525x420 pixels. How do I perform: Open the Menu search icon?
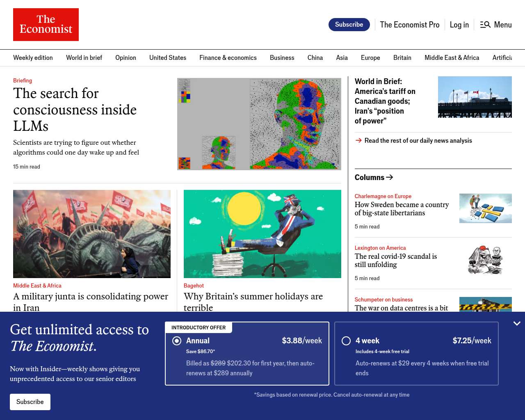coord(485,25)
